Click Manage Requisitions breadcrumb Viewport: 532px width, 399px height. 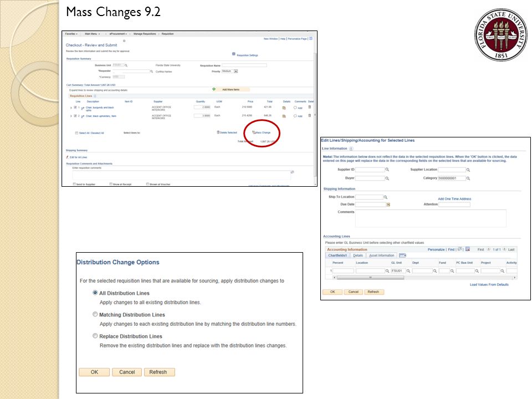tap(145, 34)
